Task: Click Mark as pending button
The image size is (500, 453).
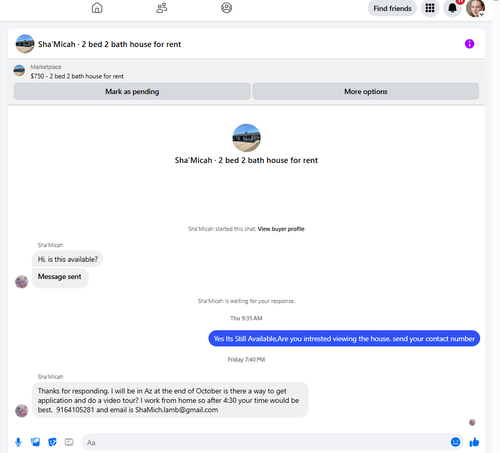Action: tap(132, 91)
